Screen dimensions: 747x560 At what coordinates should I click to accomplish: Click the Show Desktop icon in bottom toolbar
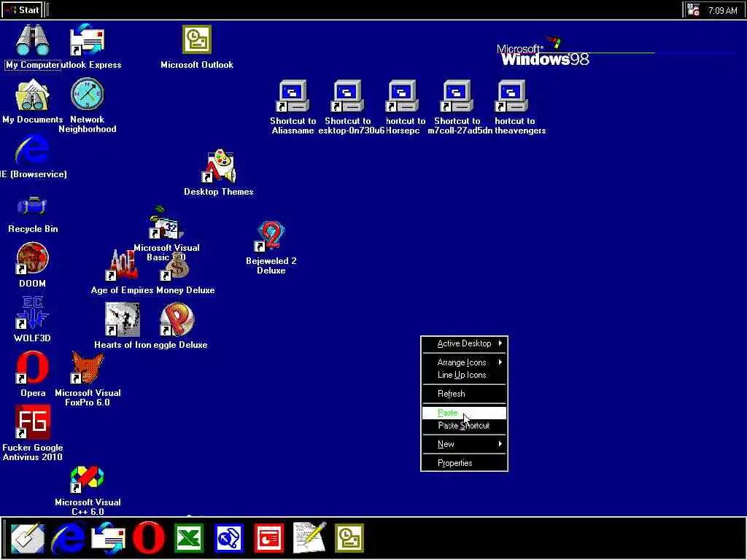tap(28, 538)
